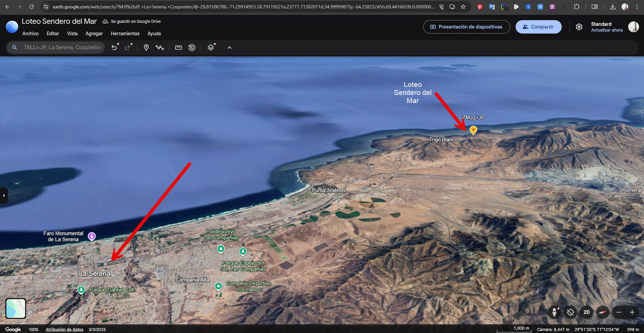Undo the last edit
The image size is (644, 333).
[114, 47]
